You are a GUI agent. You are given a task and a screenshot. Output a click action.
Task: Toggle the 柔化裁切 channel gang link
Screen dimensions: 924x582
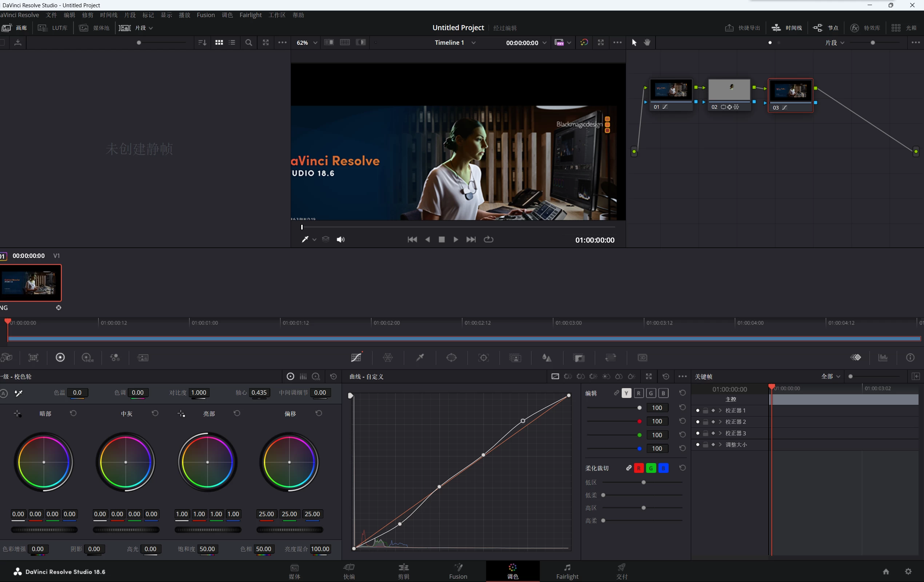pos(629,468)
